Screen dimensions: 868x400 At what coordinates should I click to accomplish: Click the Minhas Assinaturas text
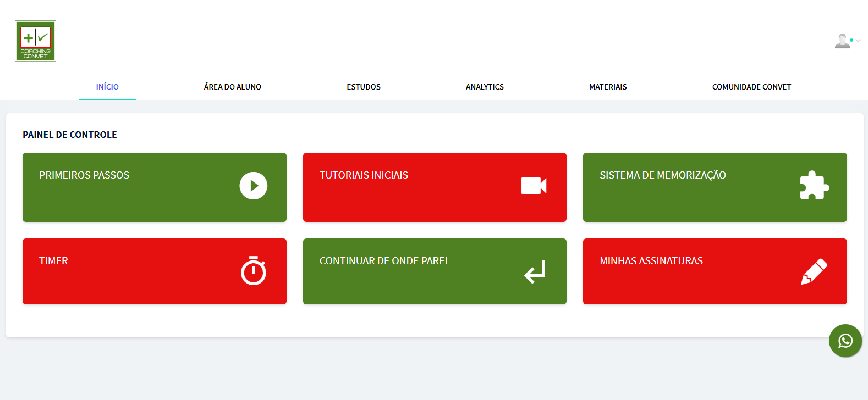(651, 261)
